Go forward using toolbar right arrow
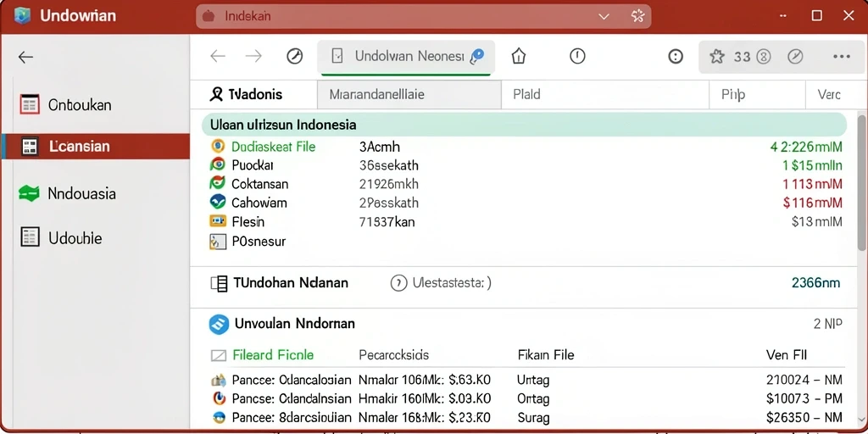 (253, 56)
